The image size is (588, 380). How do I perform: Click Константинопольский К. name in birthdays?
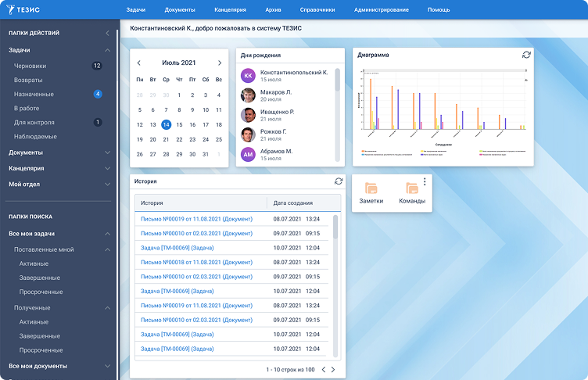click(294, 73)
